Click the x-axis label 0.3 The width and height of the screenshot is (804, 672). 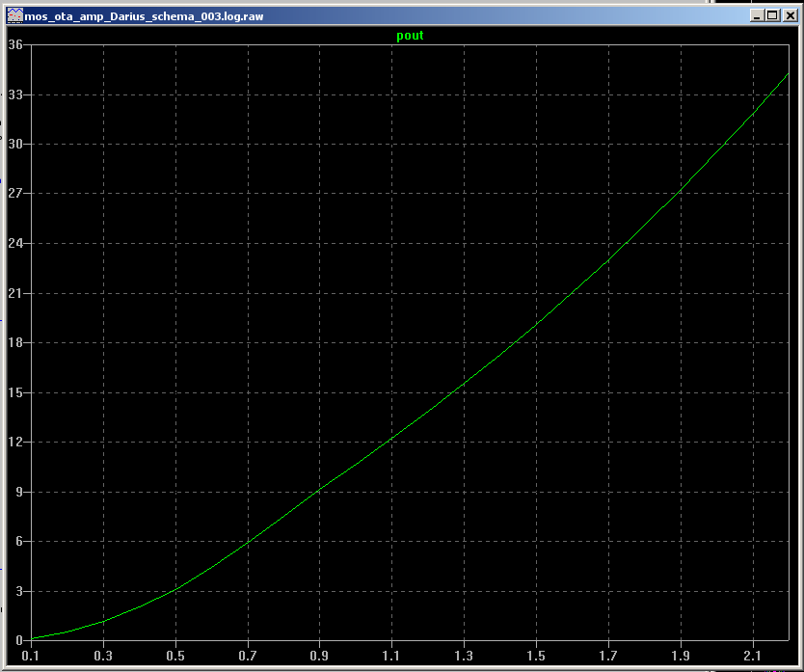tap(103, 656)
